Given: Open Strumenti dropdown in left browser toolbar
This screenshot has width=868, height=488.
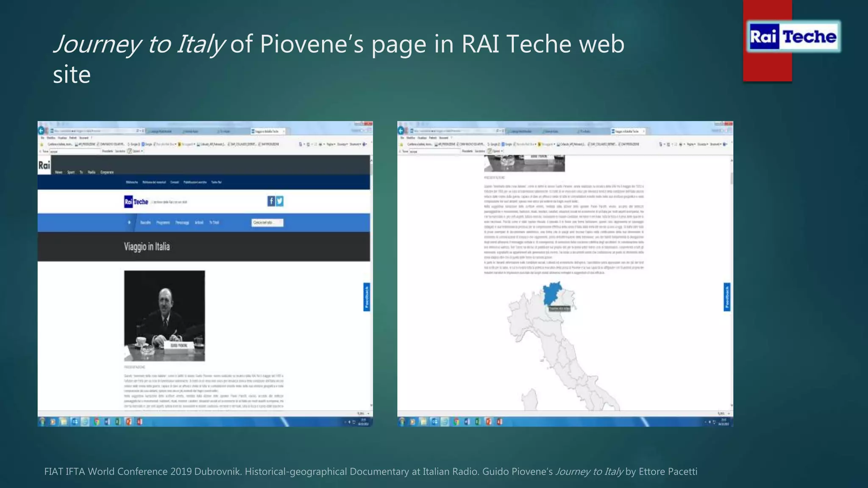Looking at the screenshot, I should point(355,144).
